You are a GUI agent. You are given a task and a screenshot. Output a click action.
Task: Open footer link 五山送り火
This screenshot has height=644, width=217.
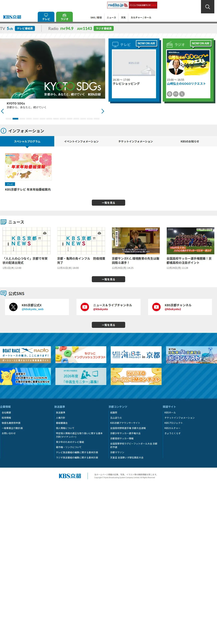tap(116, 418)
